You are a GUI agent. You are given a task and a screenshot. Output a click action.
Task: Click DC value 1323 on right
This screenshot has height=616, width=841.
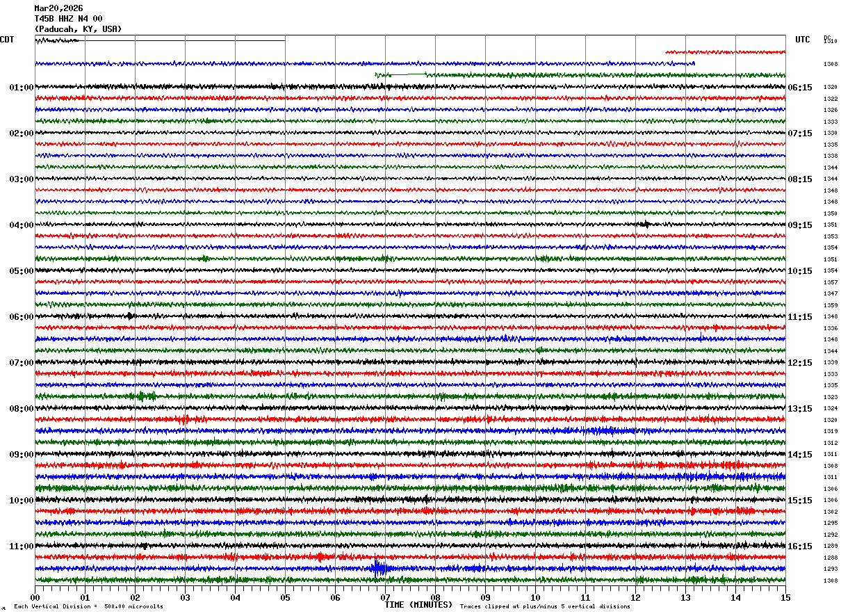coord(831,398)
